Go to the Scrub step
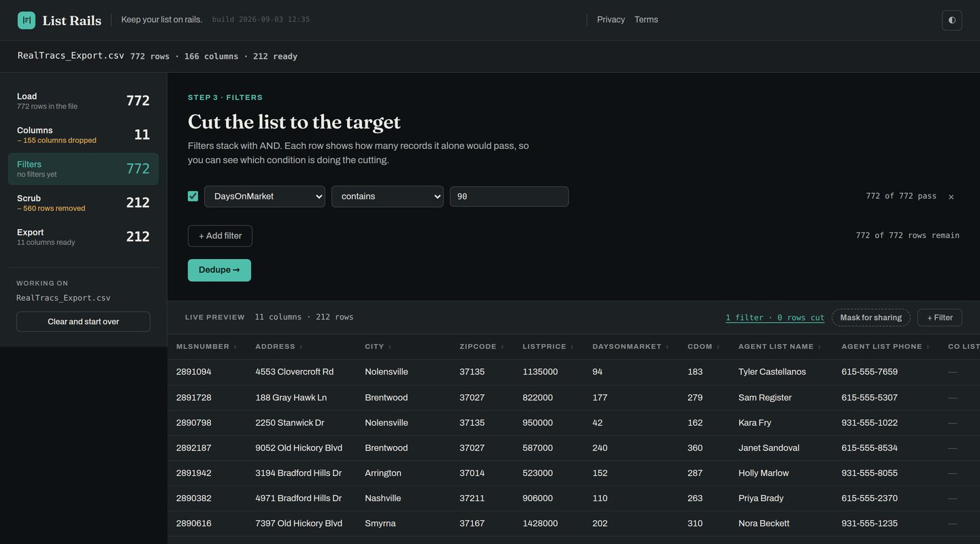The height and width of the screenshot is (544, 980). pos(83,203)
